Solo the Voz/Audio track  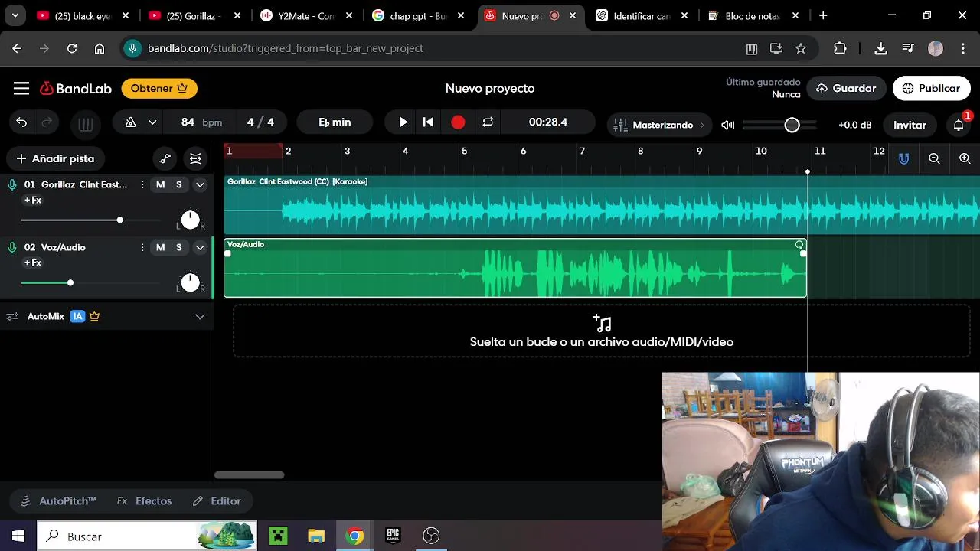[x=179, y=248]
